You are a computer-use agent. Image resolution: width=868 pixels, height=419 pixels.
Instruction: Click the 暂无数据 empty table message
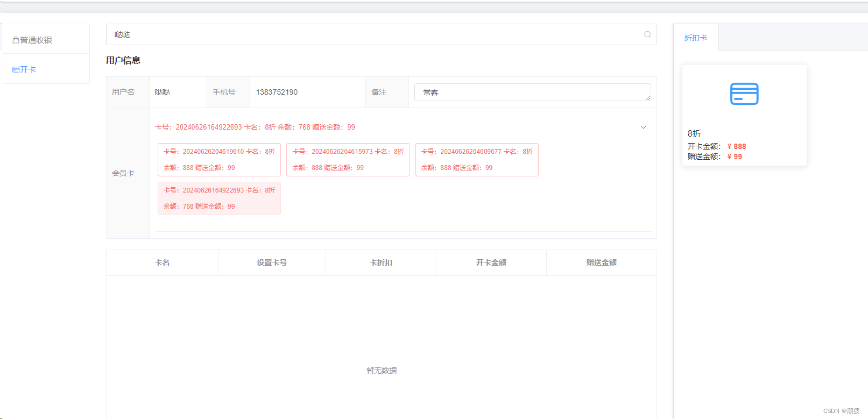[382, 371]
